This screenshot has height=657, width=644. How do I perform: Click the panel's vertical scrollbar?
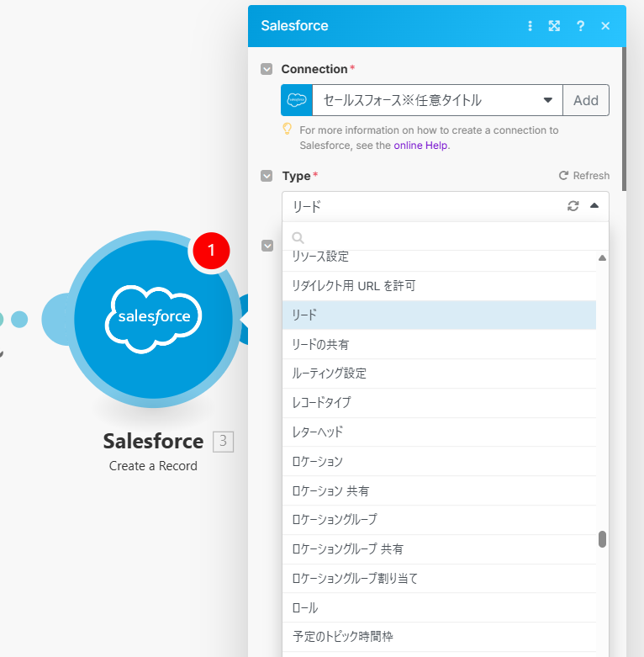coord(624,119)
